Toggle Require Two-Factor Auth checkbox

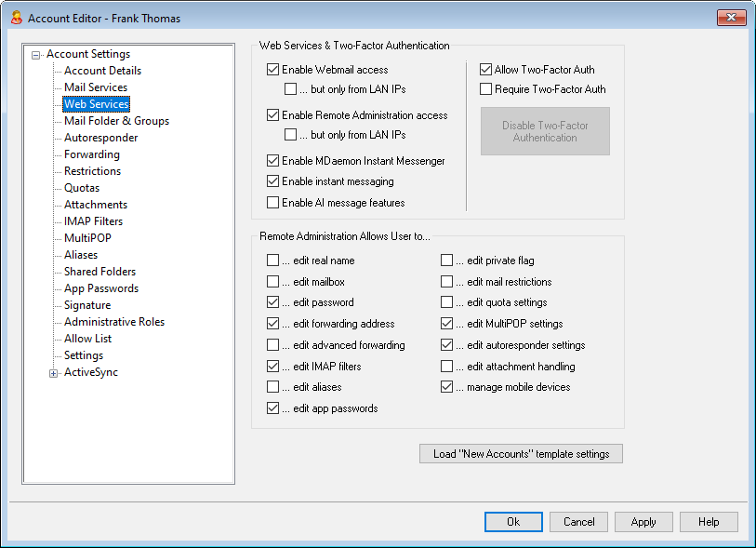tap(486, 89)
